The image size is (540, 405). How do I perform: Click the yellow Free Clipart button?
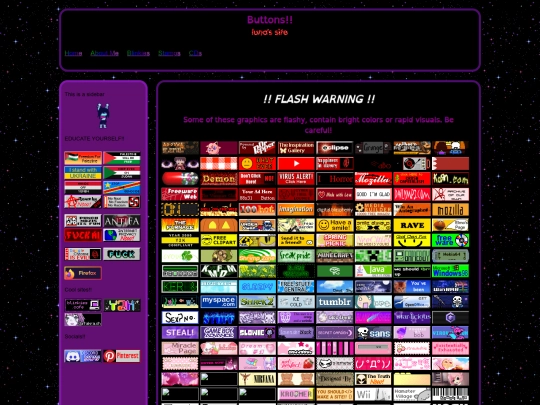(x=219, y=240)
